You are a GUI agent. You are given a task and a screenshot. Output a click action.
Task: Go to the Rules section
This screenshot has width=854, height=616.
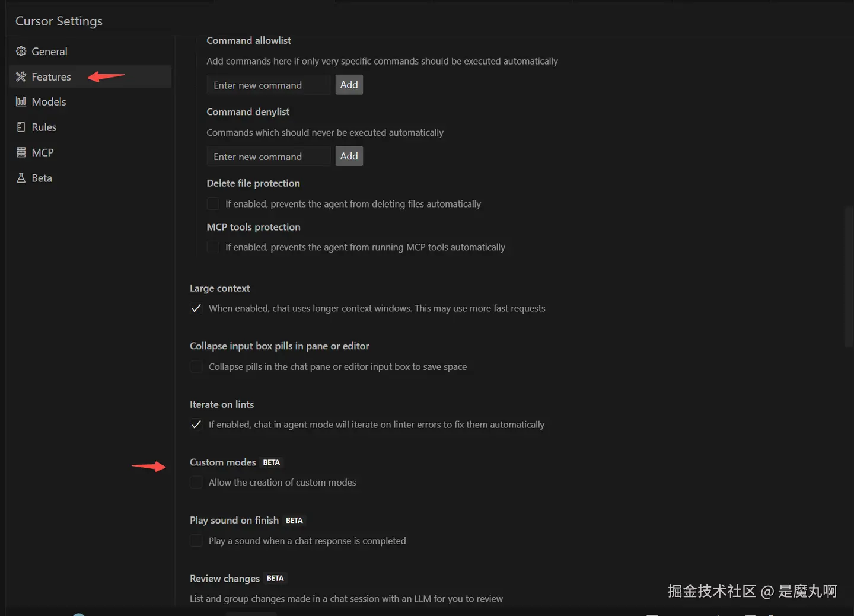click(90, 127)
